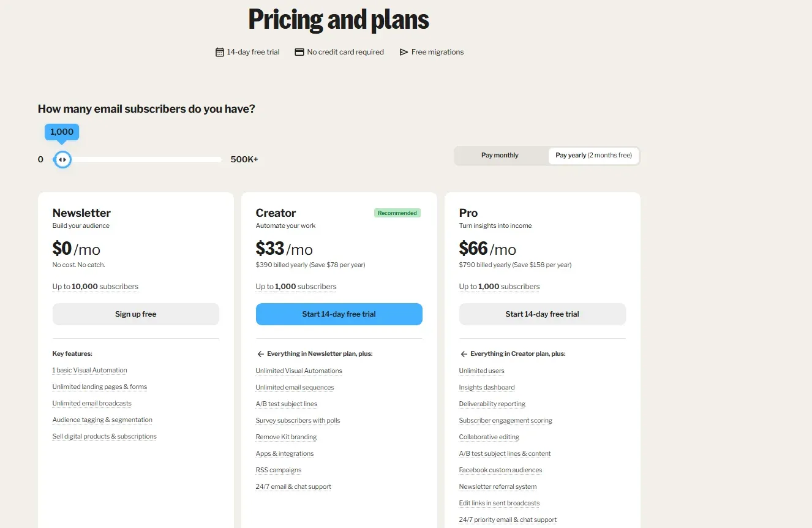
Task: Click the calendar icon beside 14-day free trial
Action: coord(219,52)
